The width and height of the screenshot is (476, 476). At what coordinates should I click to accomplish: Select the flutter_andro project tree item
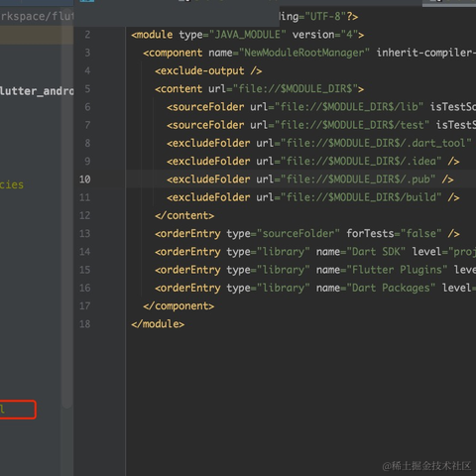[x=37, y=91]
